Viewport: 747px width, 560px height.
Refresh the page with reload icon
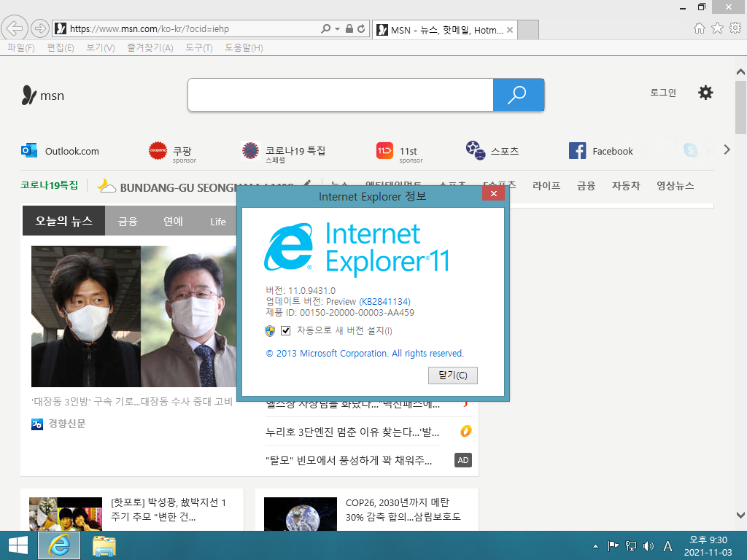pos(361,28)
